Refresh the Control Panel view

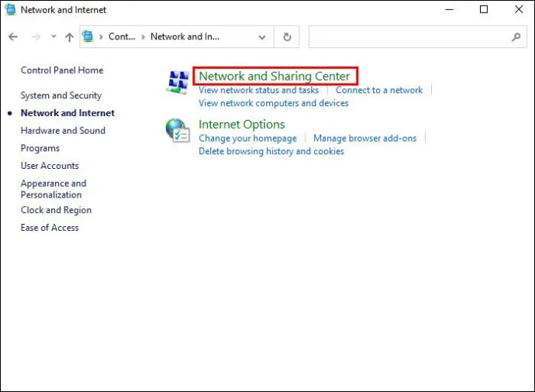(x=287, y=36)
